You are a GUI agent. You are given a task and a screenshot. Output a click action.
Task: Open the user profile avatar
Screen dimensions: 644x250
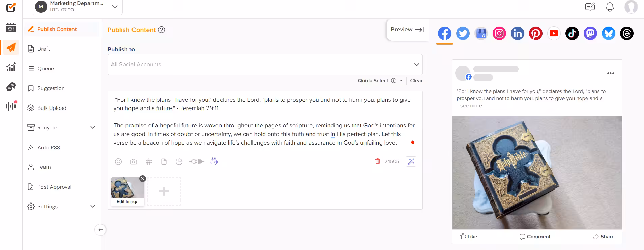[x=631, y=7]
